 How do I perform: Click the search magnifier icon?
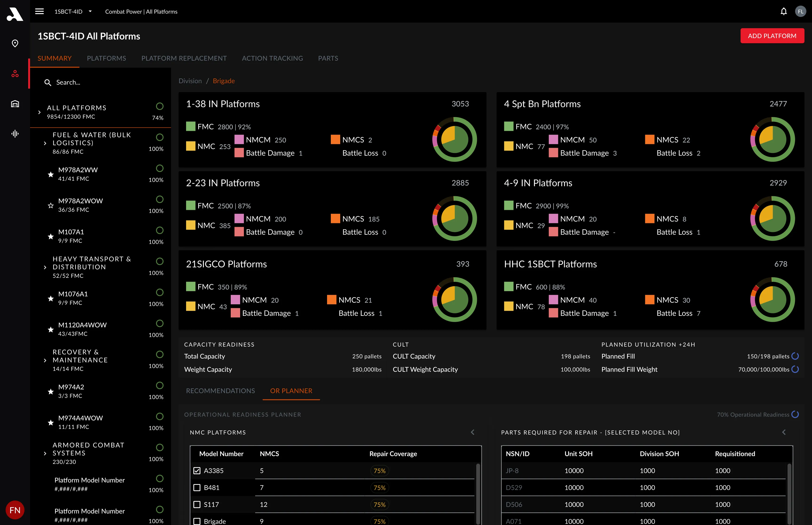click(x=48, y=82)
